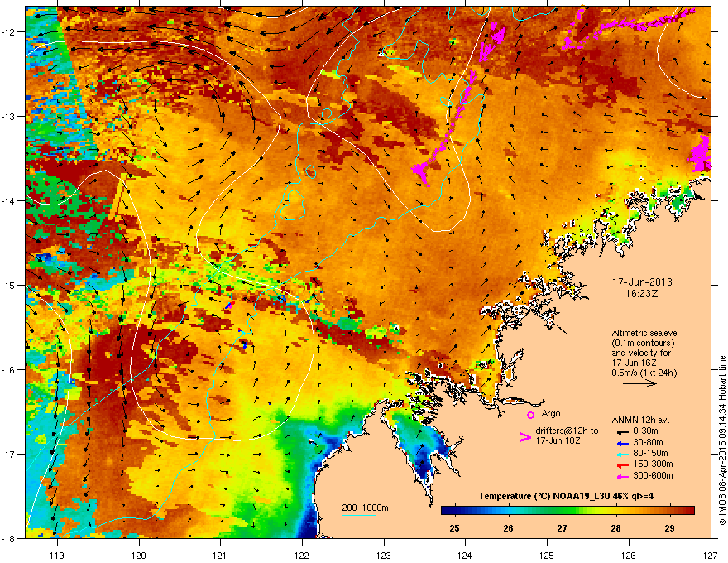
Task: Click the latitude axis label -16
Action: (8, 370)
